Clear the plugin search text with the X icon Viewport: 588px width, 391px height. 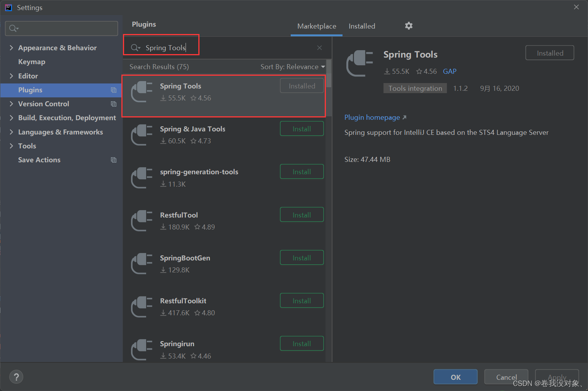(x=319, y=48)
